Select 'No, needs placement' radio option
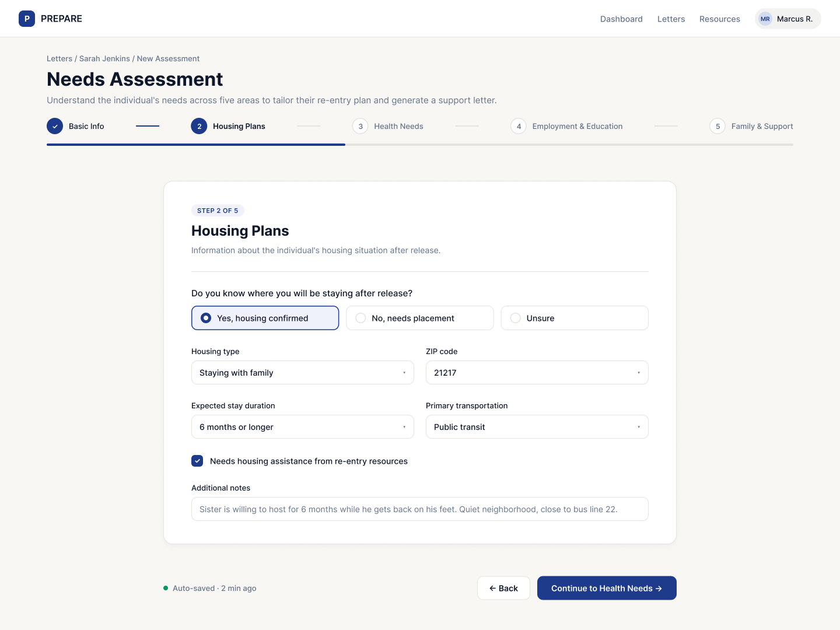 pos(420,318)
